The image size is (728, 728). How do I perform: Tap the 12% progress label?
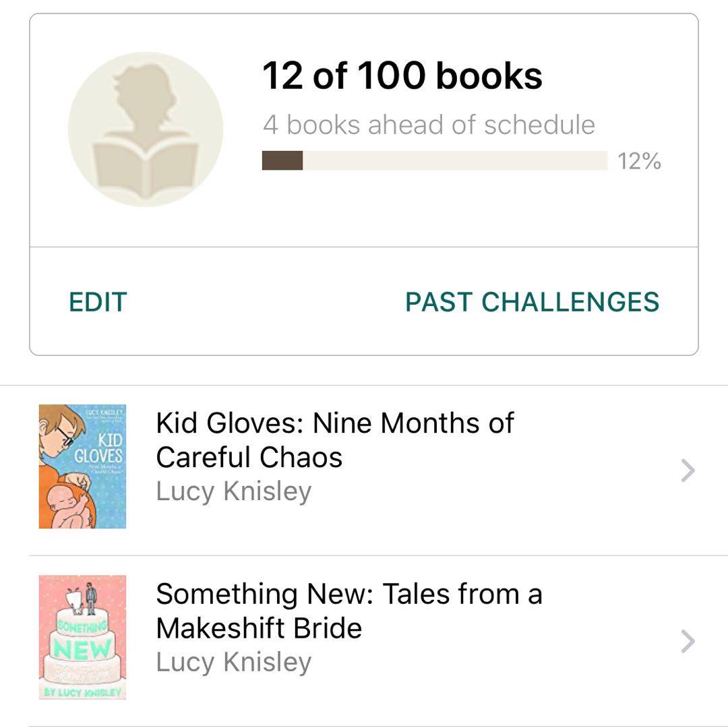coord(639,162)
